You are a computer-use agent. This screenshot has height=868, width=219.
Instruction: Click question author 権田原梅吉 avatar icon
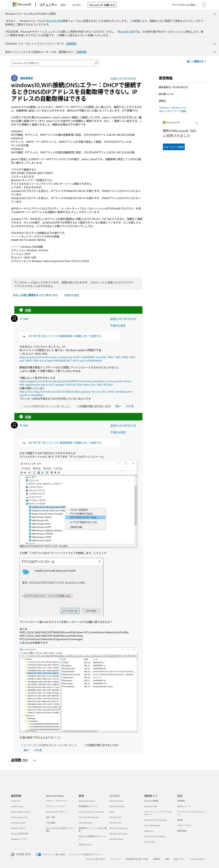[14, 78]
